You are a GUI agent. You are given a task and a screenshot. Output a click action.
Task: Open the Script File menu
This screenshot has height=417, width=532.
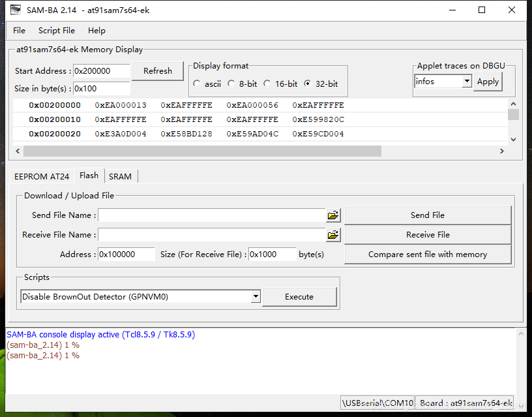(56, 31)
